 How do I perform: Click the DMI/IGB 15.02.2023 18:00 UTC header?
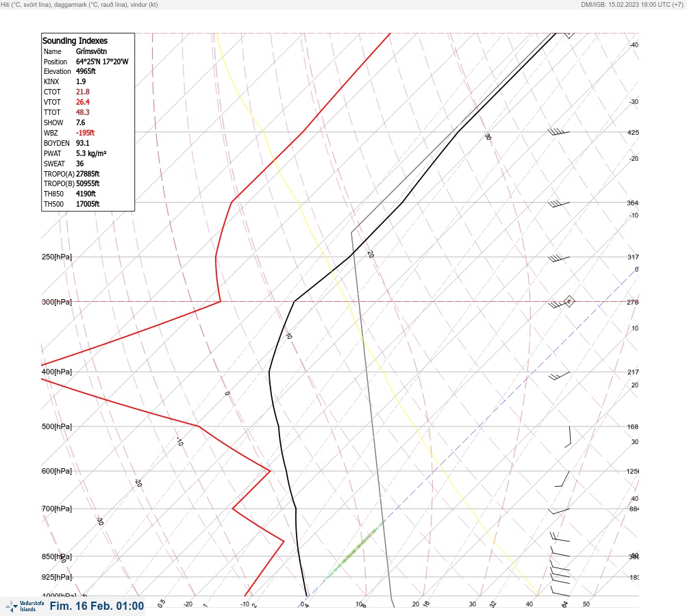(632, 4)
